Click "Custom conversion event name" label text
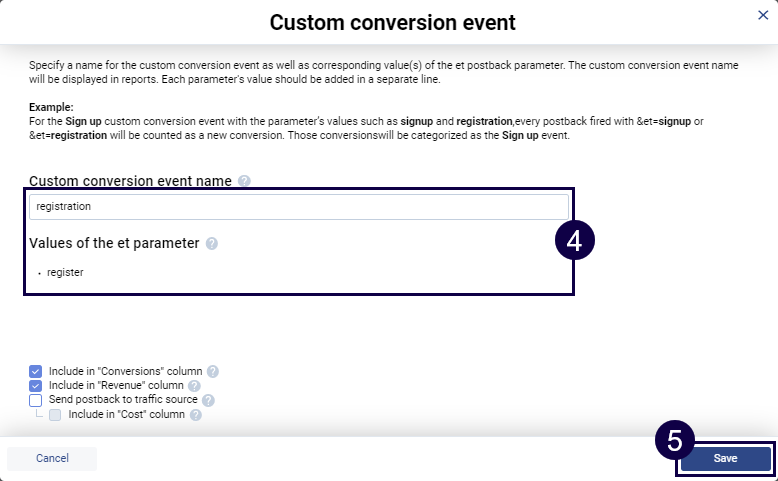This screenshot has height=481, width=778. pos(130,181)
